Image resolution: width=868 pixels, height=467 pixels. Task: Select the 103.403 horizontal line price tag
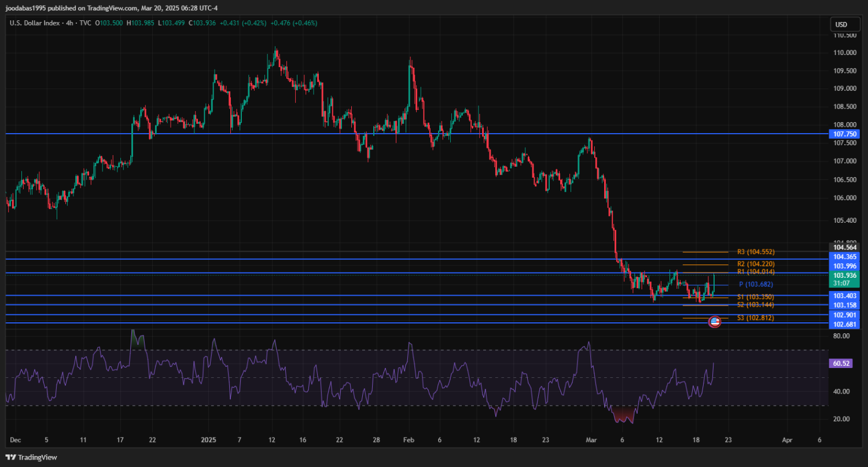pos(844,296)
